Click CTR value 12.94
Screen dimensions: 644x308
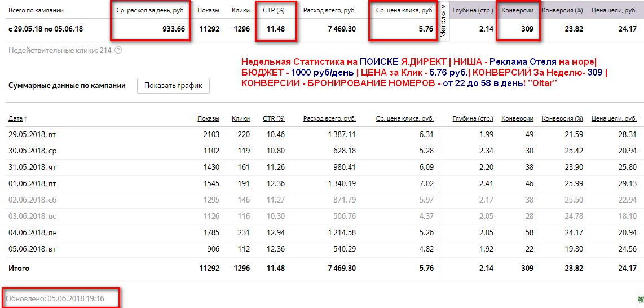(x=276, y=233)
